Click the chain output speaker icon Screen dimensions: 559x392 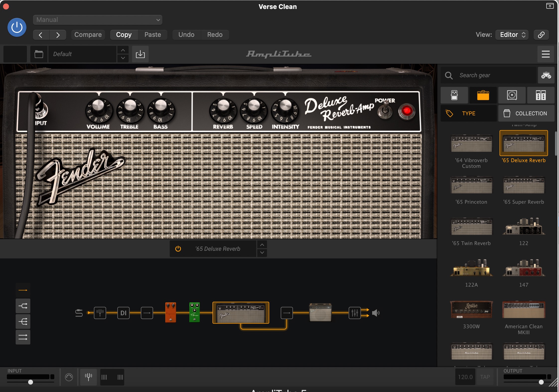point(376,313)
